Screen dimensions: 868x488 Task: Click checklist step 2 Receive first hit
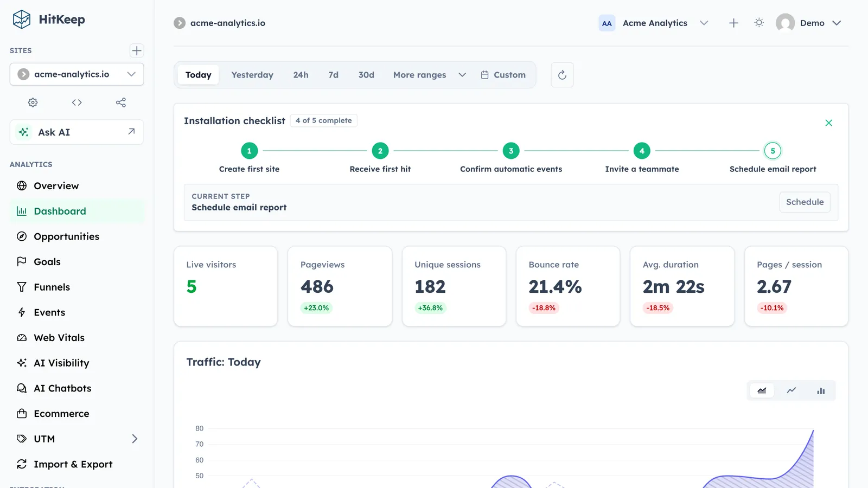tap(380, 151)
